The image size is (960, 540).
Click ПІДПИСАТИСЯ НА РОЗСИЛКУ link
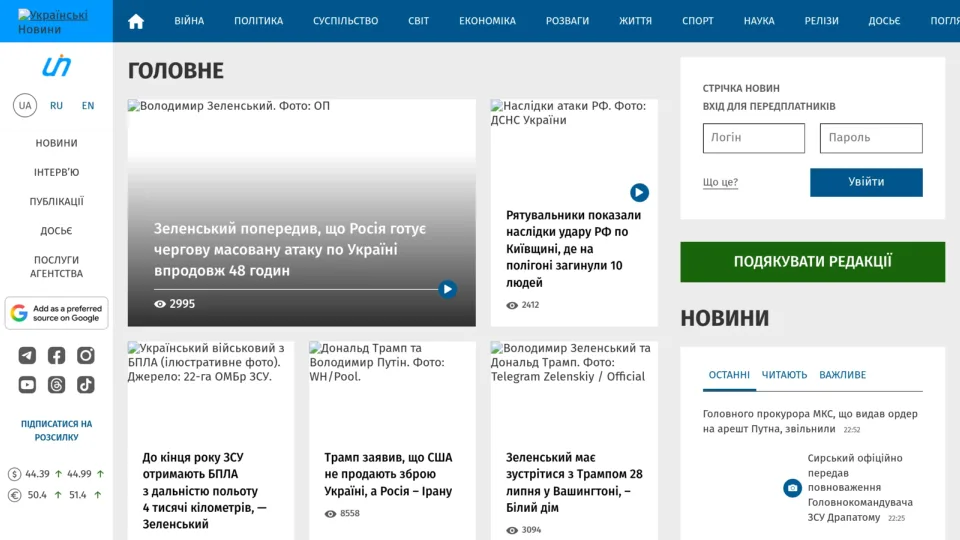pos(56,430)
